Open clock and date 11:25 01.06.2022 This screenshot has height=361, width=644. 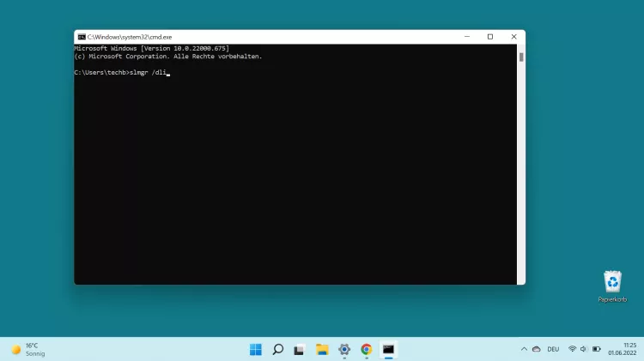[x=623, y=349]
